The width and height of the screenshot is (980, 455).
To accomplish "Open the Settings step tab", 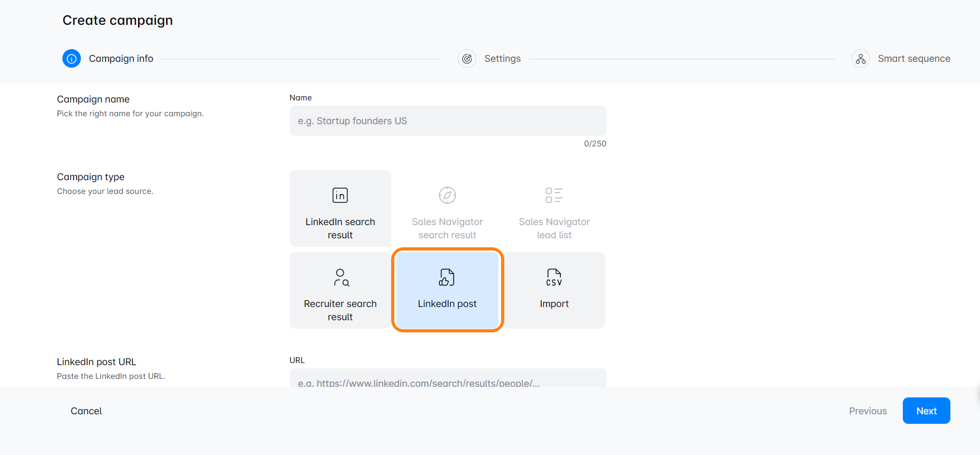I will click(x=502, y=59).
